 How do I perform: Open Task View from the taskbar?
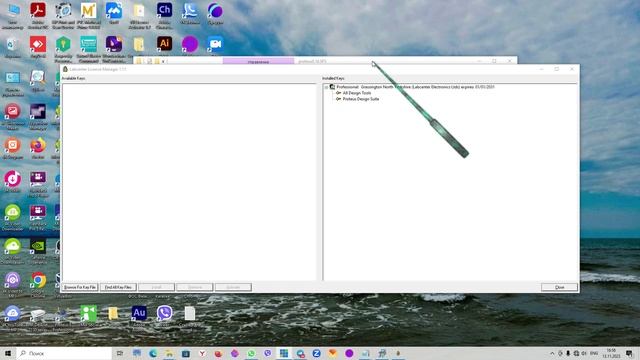(x=120, y=353)
